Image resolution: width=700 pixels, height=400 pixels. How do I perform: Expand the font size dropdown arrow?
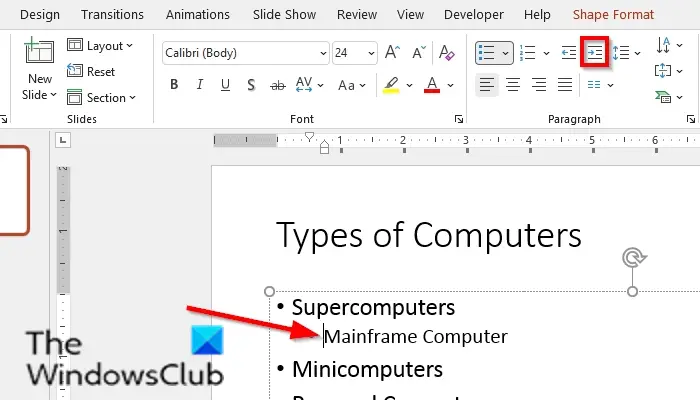pyautogui.click(x=371, y=53)
